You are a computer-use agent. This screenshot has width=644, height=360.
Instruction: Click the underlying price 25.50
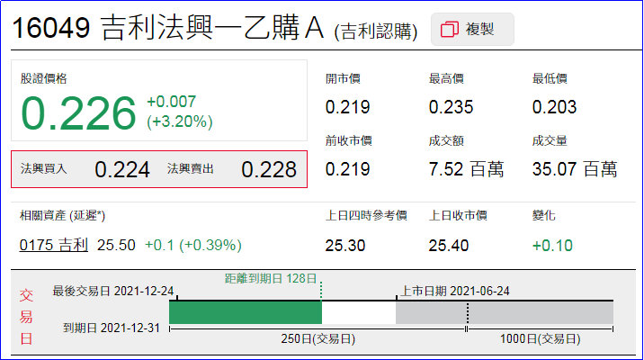click(x=116, y=246)
